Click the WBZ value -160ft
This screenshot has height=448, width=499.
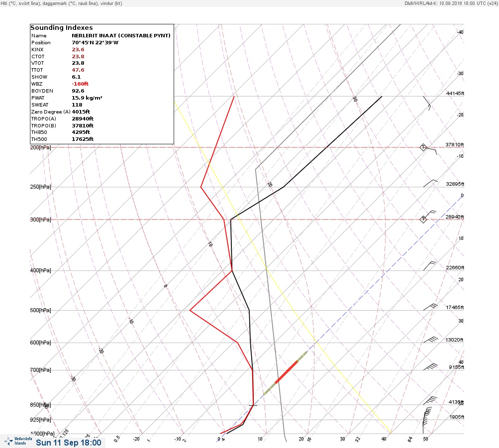point(80,84)
